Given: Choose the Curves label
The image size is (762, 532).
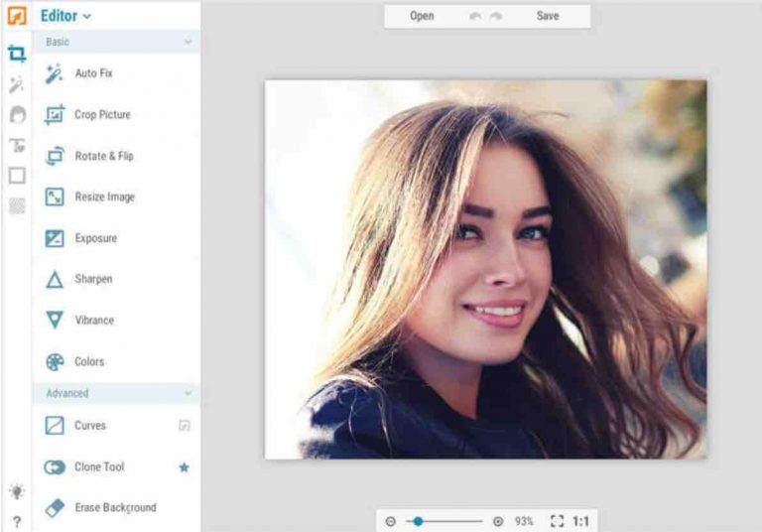Looking at the screenshot, I should pos(90,426).
